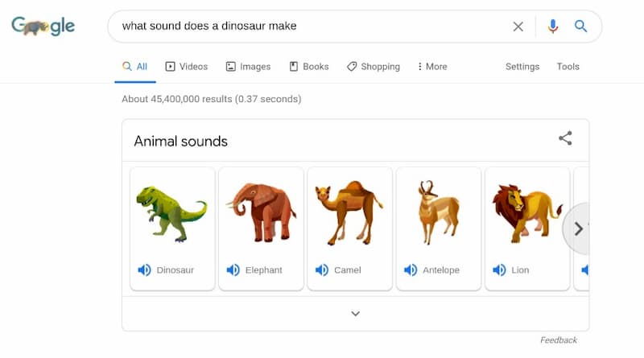The width and height of the screenshot is (644, 358).
Task: Clear the search query with X
Action: (518, 27)
